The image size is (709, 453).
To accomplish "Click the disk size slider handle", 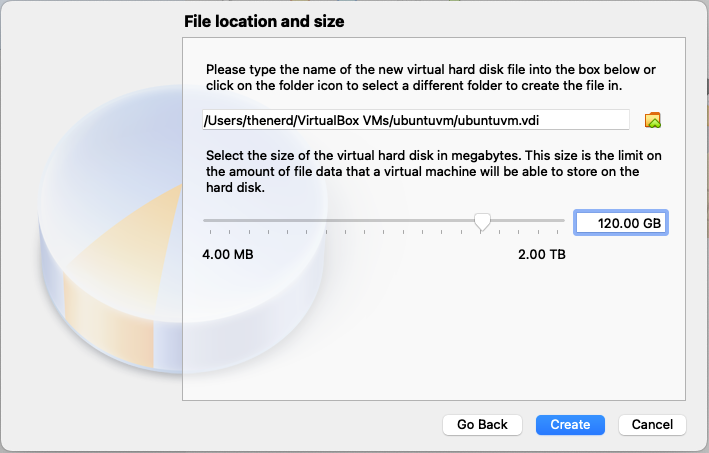I will click(482, 222).
